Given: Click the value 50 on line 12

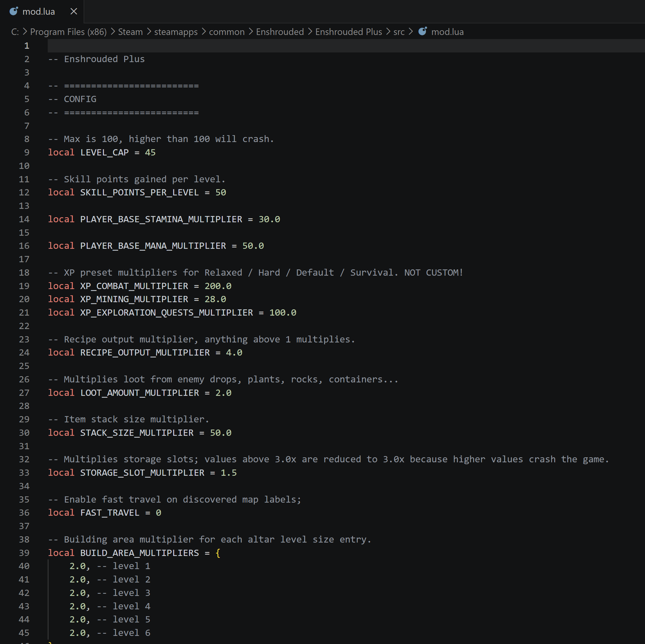Looking at the screenshot, I should [221, 192].
